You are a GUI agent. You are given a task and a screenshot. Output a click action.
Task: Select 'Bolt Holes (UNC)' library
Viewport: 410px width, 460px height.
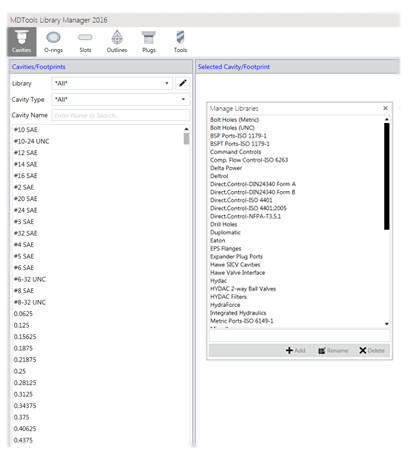(232, 128)
